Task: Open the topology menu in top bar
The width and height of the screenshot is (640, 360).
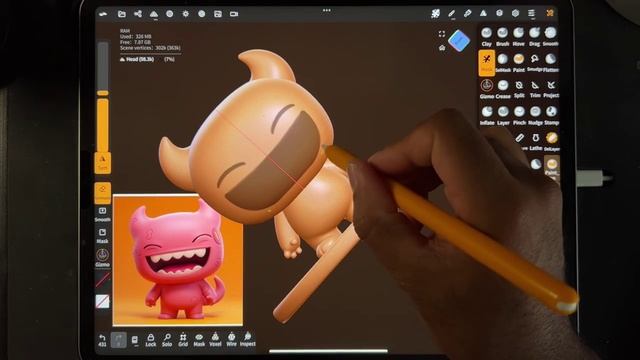Action: point(153,14)
